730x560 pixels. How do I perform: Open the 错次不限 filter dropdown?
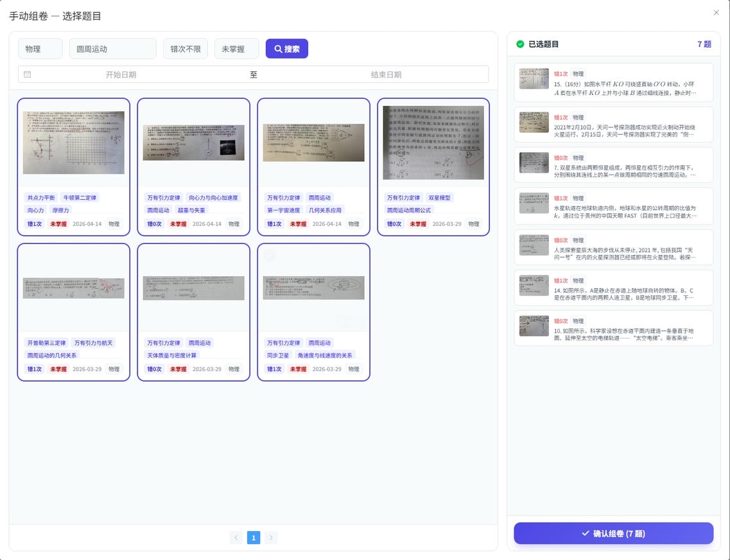186,49
